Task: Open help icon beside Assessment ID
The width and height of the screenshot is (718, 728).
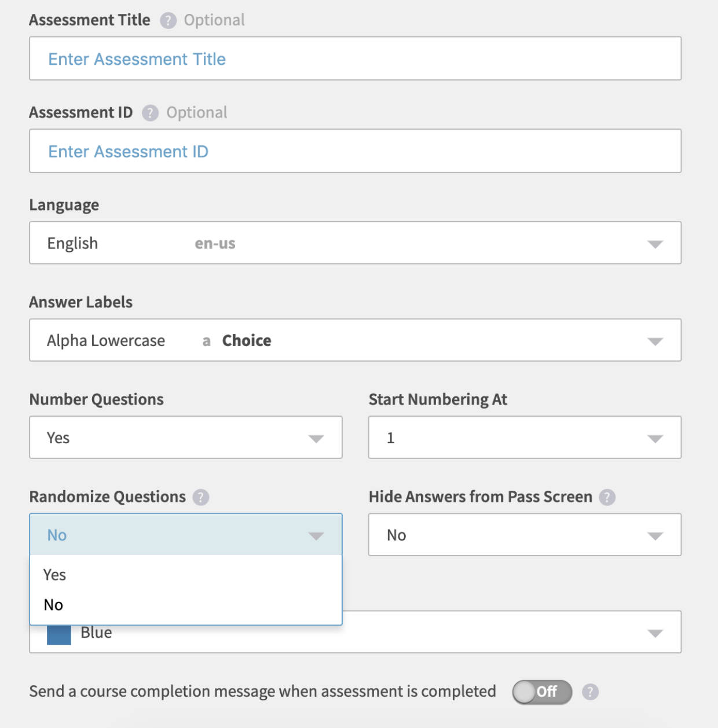Action: [x=151, y=113]
